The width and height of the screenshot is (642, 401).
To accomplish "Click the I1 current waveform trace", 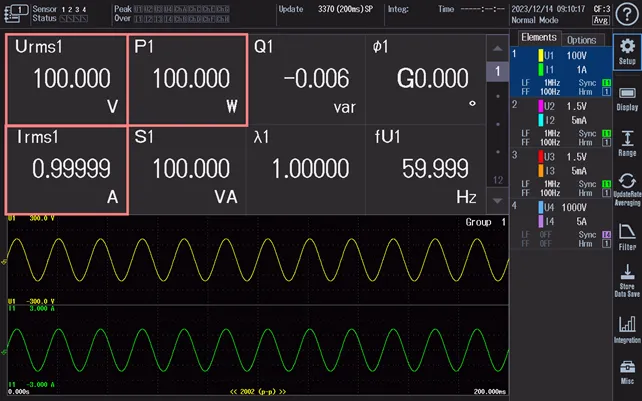I will click(x=258, y=351).
